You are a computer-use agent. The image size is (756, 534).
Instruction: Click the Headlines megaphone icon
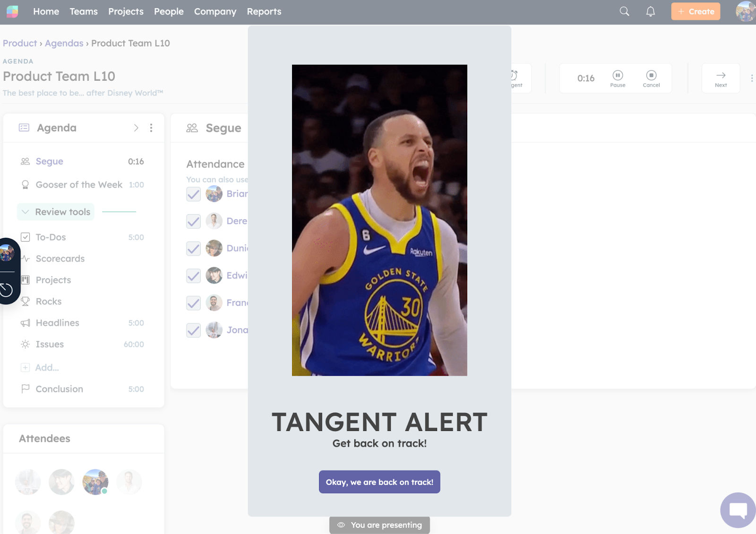[x=26, y=323]
